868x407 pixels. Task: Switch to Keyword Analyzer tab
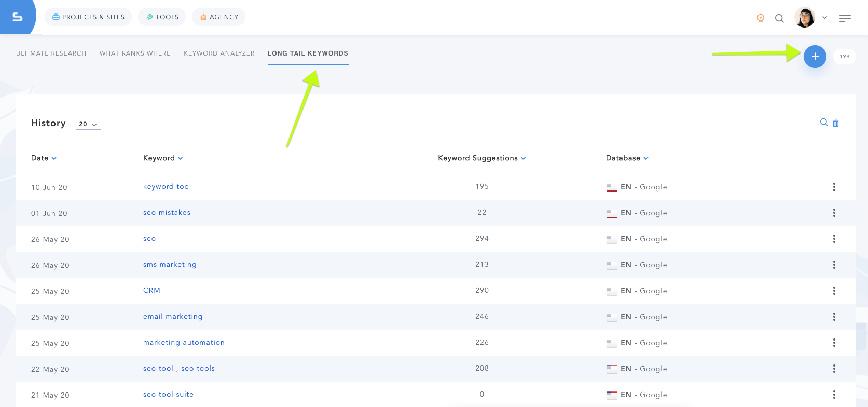point(219,53)
